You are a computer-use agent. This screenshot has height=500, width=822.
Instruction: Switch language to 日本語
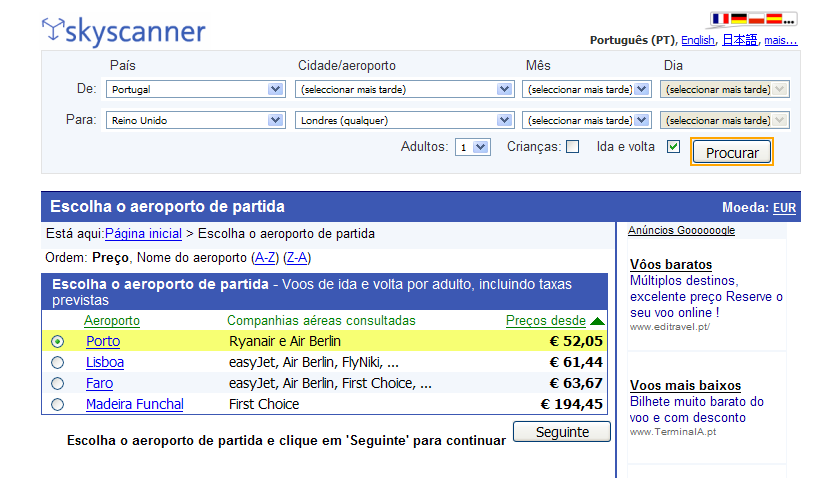coord(740,40)
